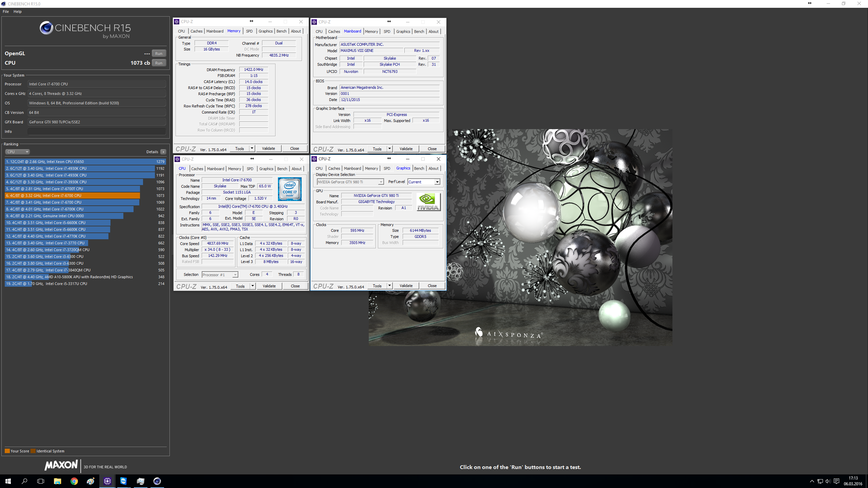Switch to the About tab in the Graphics CPU-Z window

[x=433, y=168]
